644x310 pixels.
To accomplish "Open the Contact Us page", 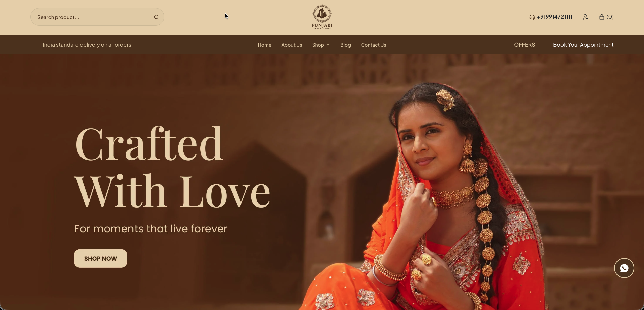I will pyautogui.click(x=373, y=45).
